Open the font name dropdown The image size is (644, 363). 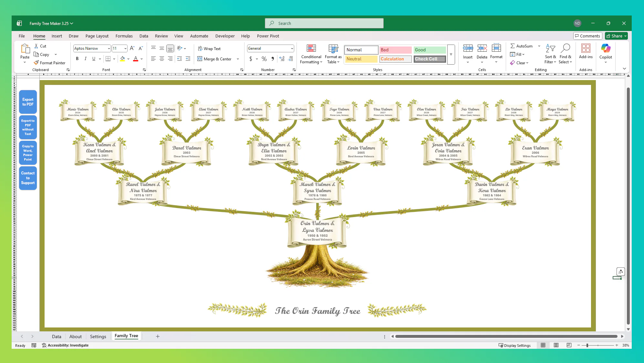tap(109, 48)
